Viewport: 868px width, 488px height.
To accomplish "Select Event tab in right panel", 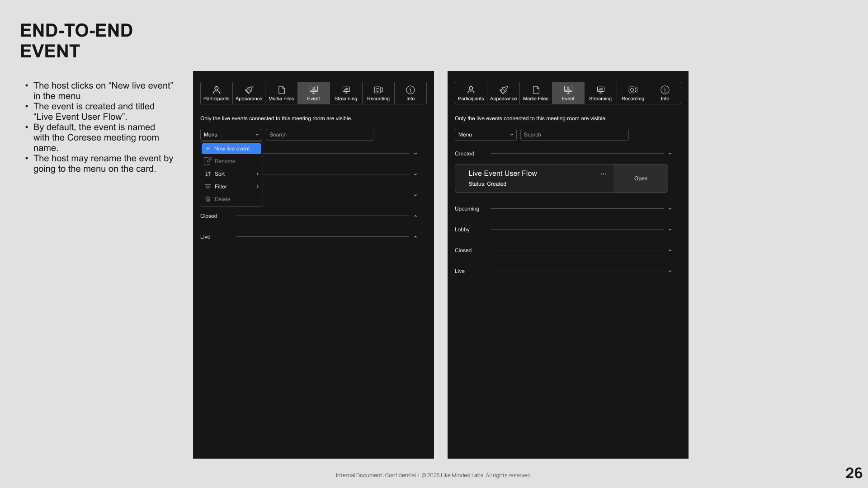I will 568,93.
